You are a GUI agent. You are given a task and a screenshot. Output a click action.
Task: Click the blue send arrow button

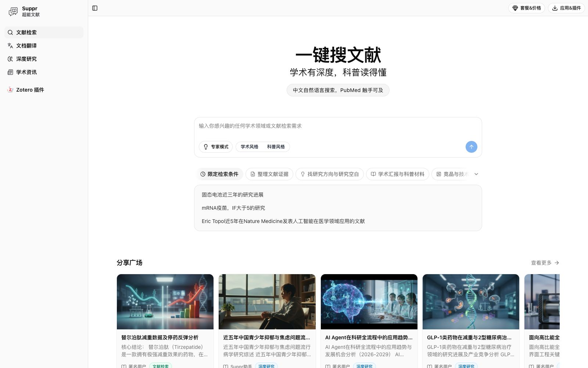coord(471,147)
